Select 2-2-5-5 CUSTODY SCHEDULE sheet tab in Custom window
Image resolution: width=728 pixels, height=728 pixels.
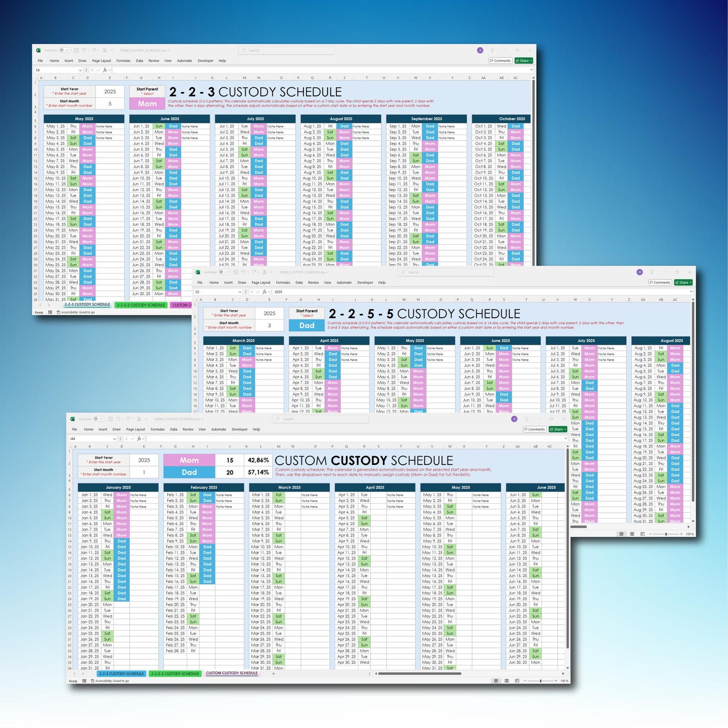tap(175, 674)
